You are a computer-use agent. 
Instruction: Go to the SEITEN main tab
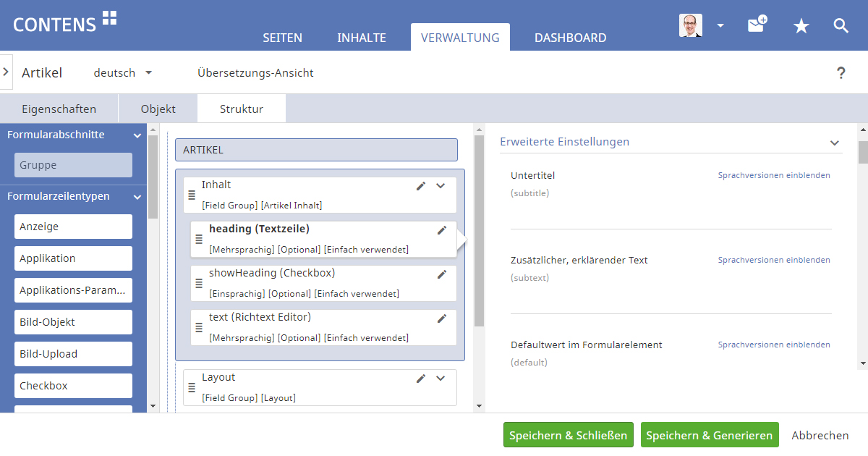(282, 38)
